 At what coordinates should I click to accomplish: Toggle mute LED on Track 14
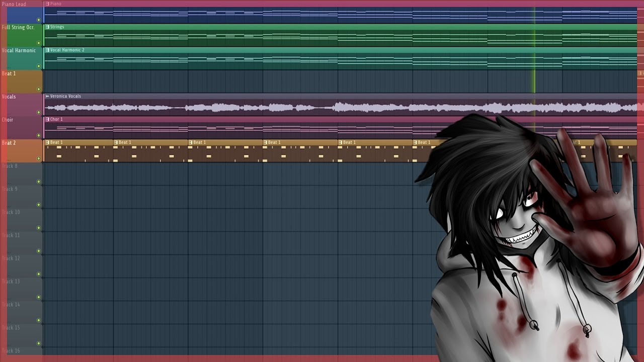39,321
